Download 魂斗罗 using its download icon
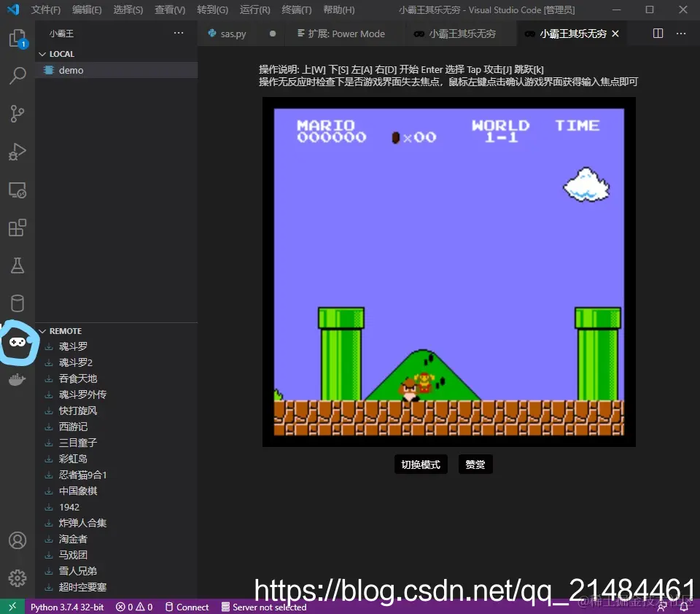Screen dimensions: 700x614 (49, 347)
